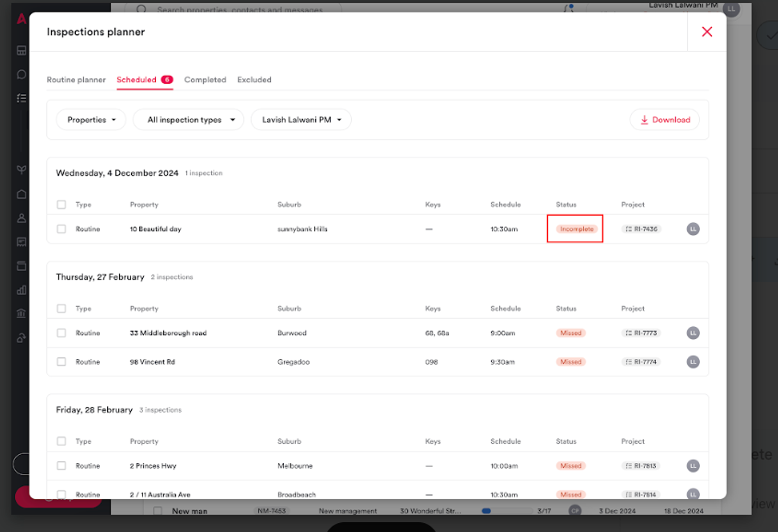778x532 pixels.
Task: Tick checkbox for 98 Vincent Rd row
Action: [62, 362]
